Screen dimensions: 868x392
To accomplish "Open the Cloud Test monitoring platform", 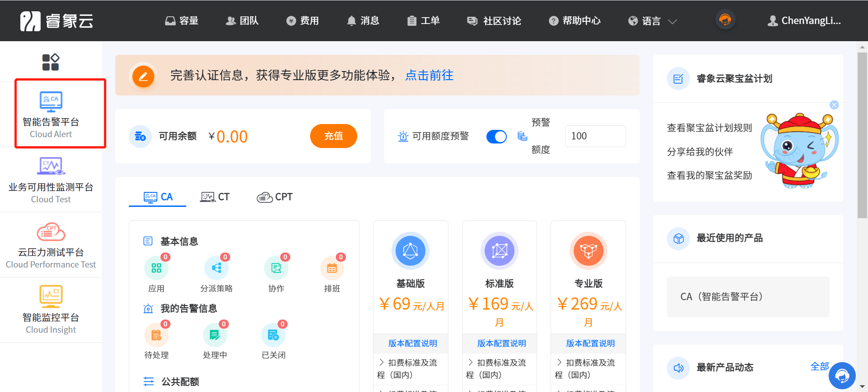I will coord(51,167).
